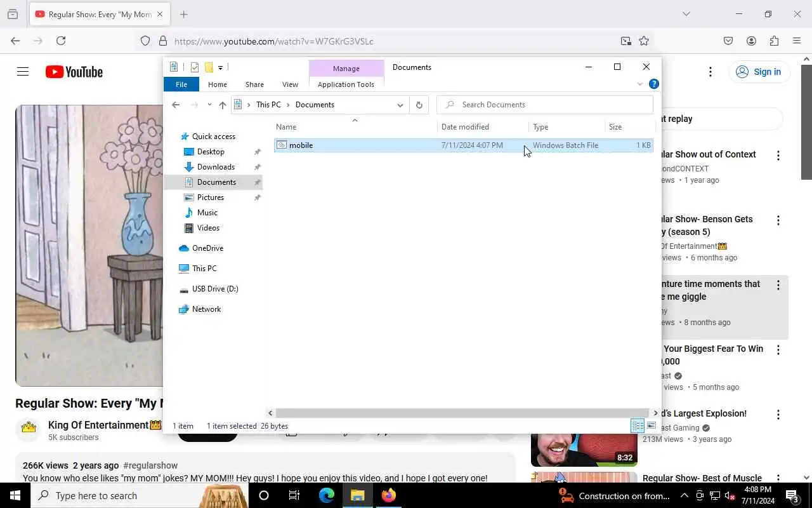Select the mobile batch file
Viewport: 812px width, 508px height.
(x=464, y=145)
